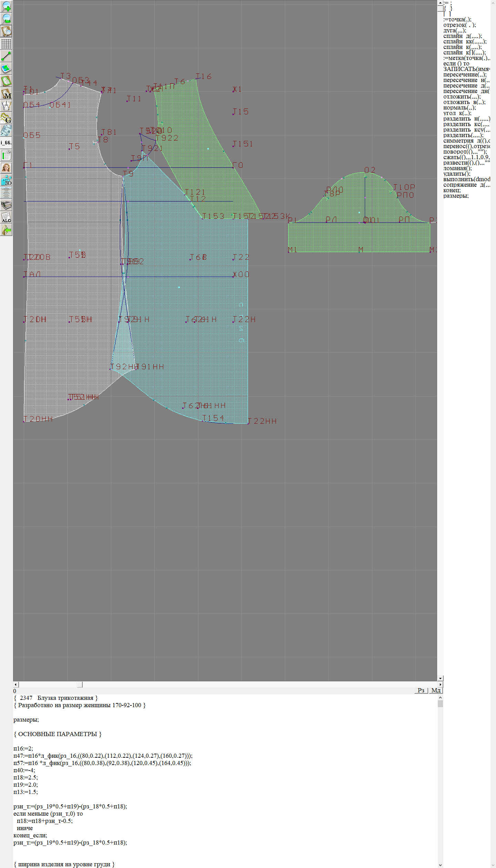
Task: Click the code editor scroll-up arrow
Action: click(440, 697)
